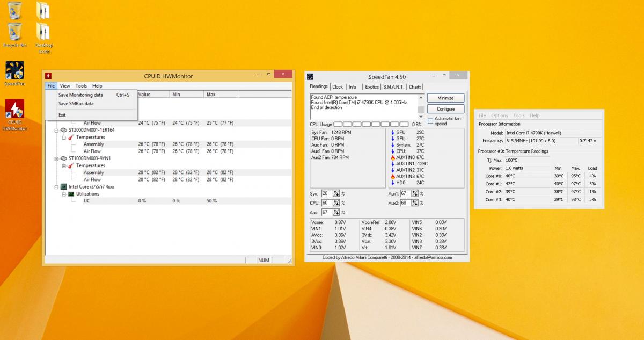Click the blue down arrow beside HD0
The image size is (644, 340).
[393, 183]
